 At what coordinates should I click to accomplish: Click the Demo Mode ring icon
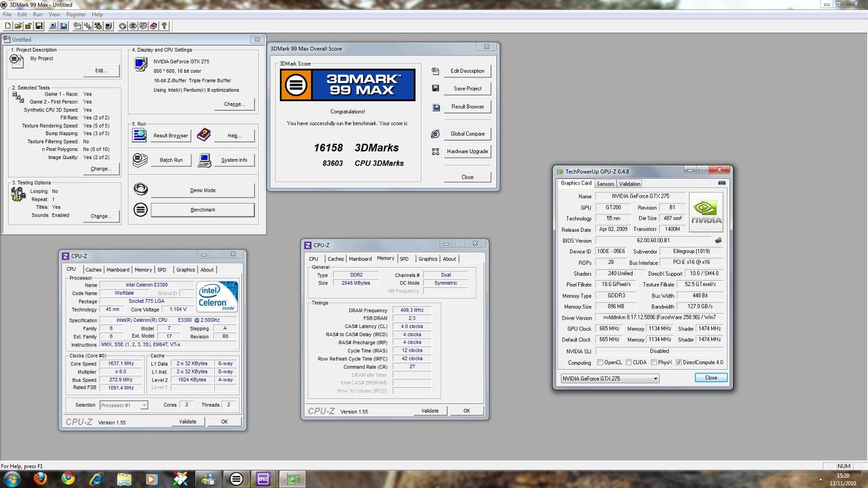pyautogui.click(x=141, y=189)
